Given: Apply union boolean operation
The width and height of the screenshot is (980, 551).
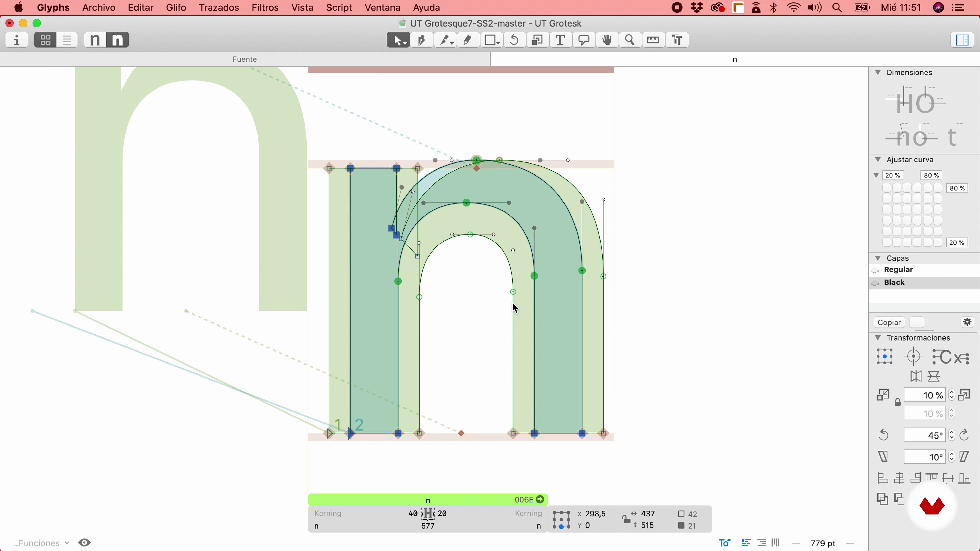Looking at the screenshot, I should pos(882,499).
